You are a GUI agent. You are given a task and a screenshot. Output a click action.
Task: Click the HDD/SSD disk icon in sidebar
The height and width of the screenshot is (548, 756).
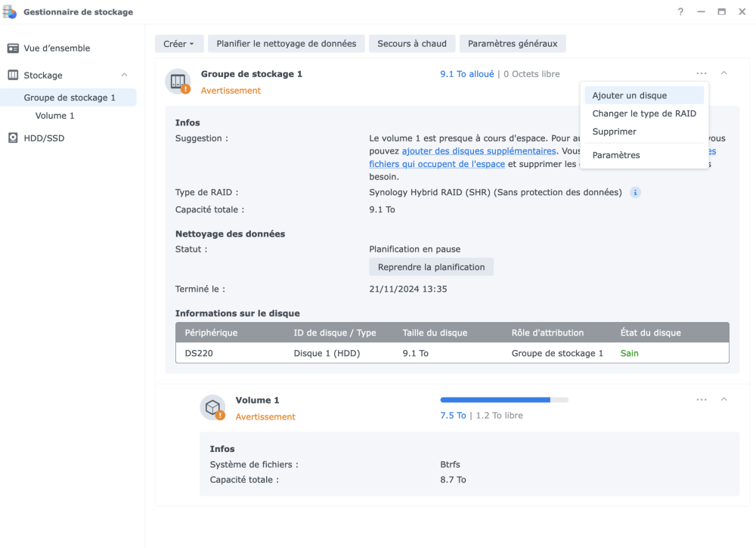13,138
